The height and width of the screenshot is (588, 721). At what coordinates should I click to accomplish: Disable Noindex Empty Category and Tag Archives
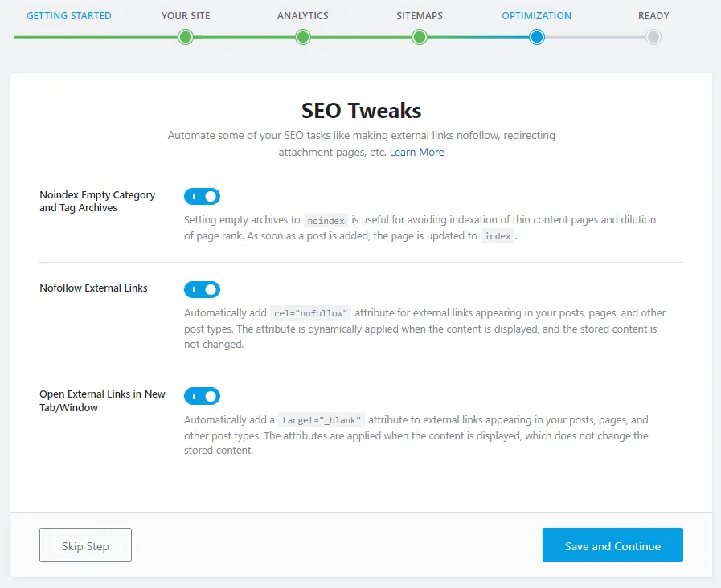(202, 197)
